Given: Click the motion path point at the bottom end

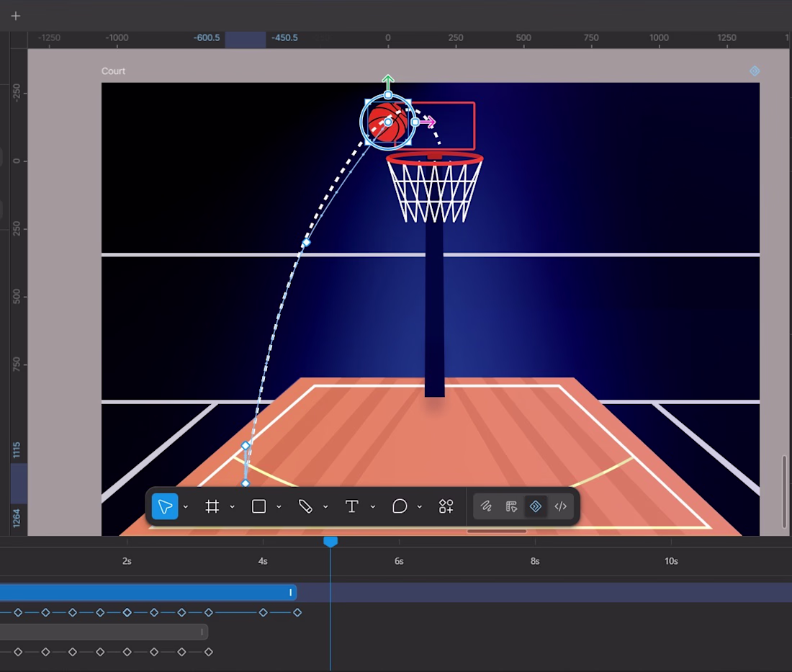Looking at the screenshot, I should pos(246,483).
